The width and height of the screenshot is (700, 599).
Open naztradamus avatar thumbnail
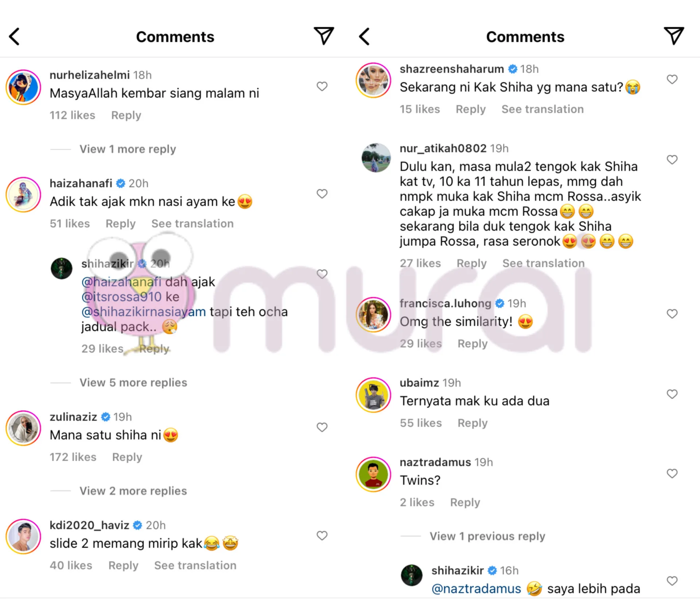(373, 474)
